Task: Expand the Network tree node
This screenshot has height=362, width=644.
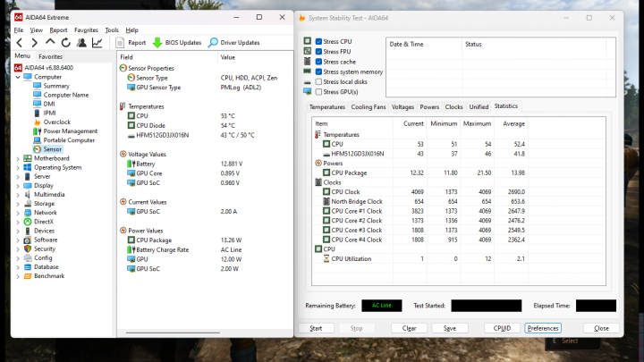Action: pos(18,213)
